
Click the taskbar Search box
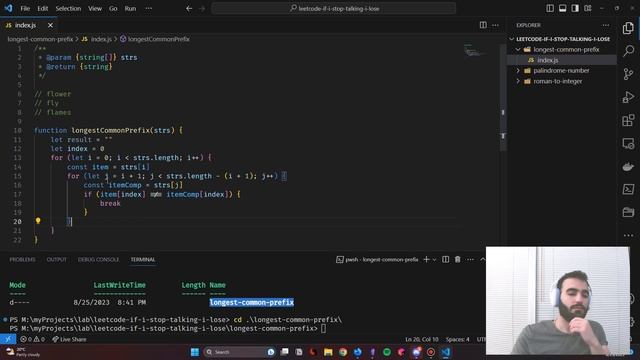pos(239,352)
